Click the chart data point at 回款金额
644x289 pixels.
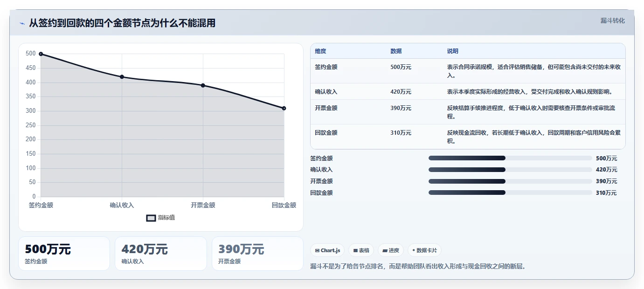[x=284, y=108]
